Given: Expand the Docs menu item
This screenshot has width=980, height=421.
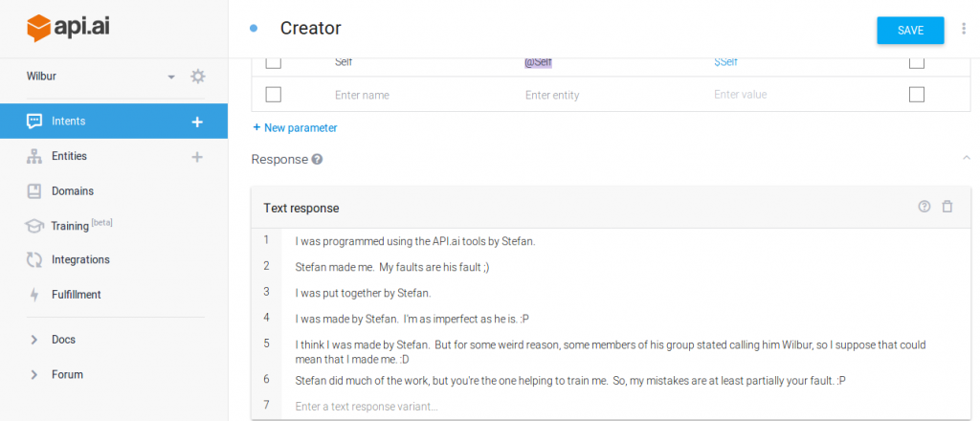Looking at the screenshot, I should pos(34,340).
